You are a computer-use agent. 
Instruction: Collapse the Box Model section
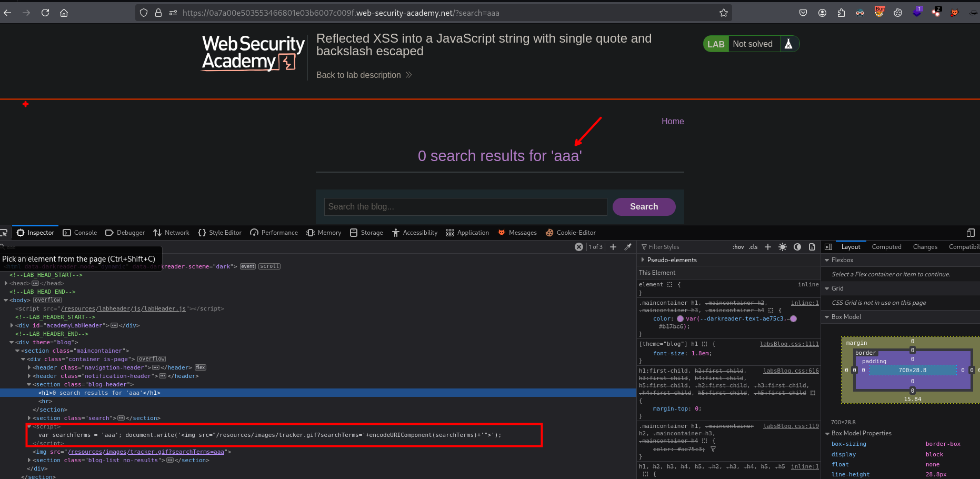tap(827, 317)
